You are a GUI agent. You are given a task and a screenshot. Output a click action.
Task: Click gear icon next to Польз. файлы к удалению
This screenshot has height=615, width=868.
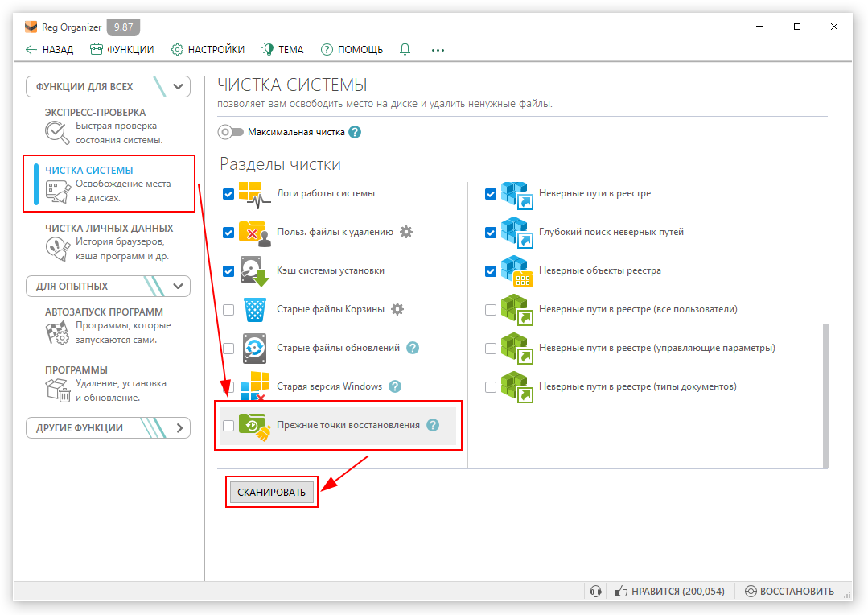pos(406,232)
